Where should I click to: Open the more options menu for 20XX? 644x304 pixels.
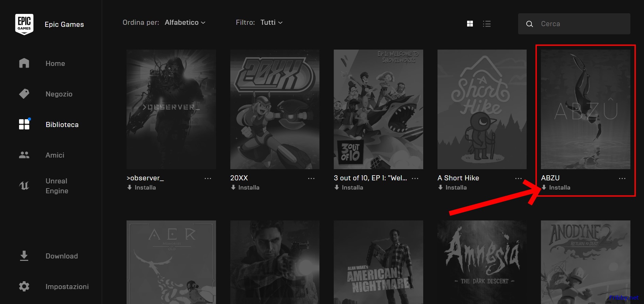(311, 178)
